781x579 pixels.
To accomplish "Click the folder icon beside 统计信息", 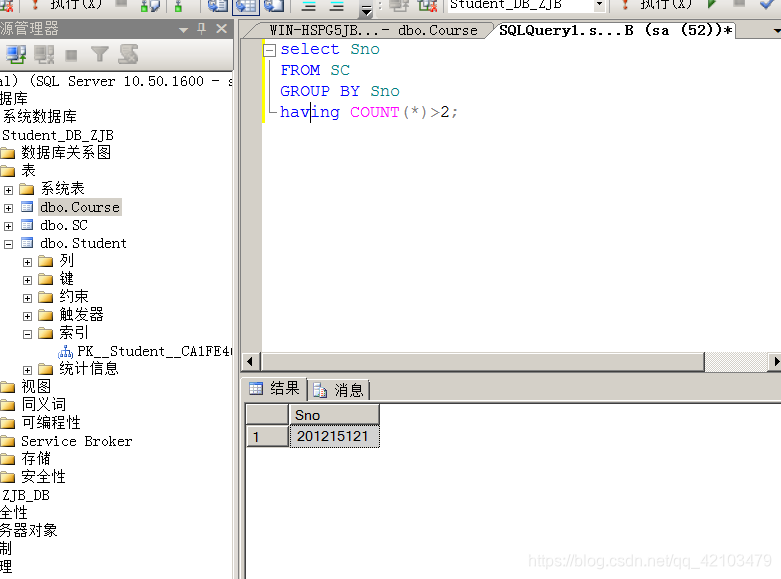I will tap(46, 369).
